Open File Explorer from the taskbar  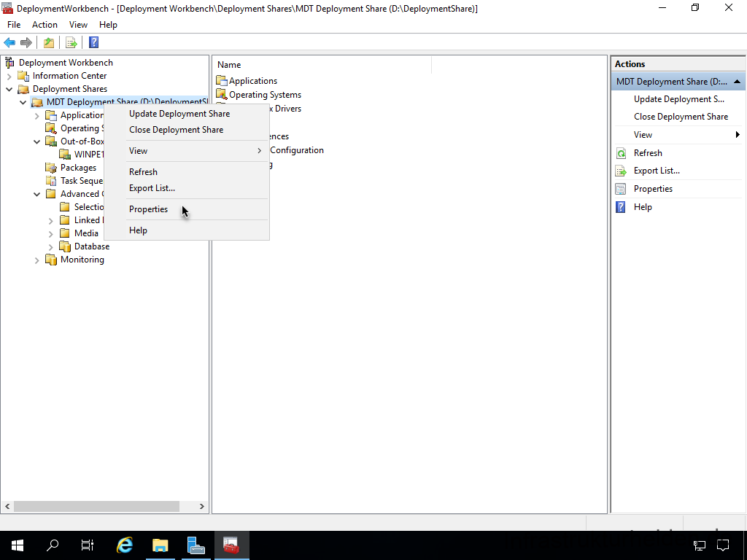point(160,545)
